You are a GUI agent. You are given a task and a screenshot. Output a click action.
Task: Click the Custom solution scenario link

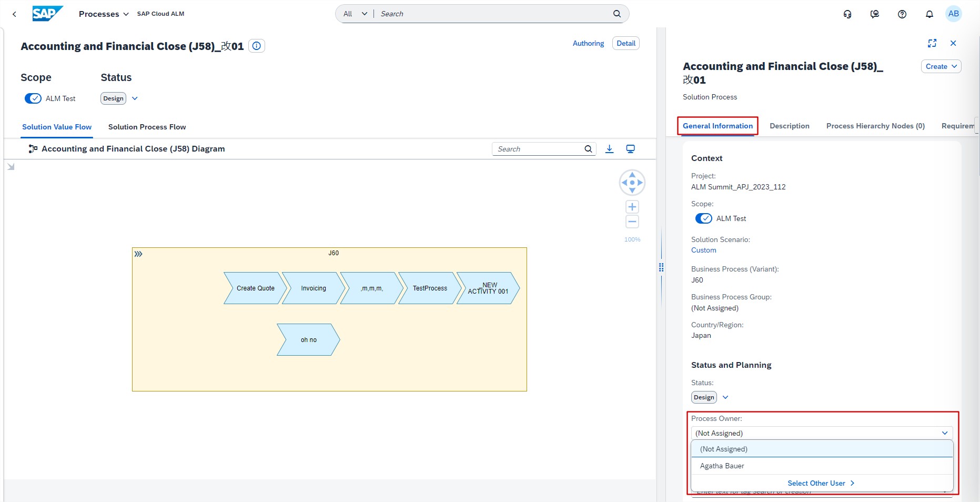click(x=703, y=250)
